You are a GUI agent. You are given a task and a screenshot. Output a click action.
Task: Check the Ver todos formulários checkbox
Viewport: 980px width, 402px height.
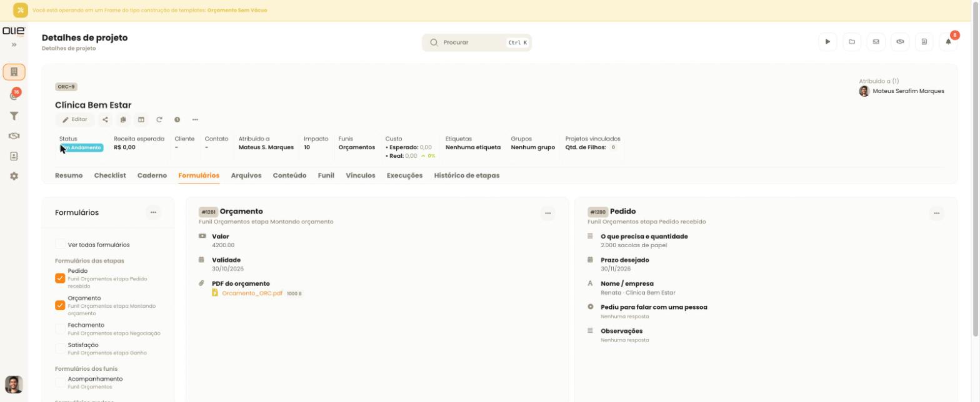click(x=60, y=245)
